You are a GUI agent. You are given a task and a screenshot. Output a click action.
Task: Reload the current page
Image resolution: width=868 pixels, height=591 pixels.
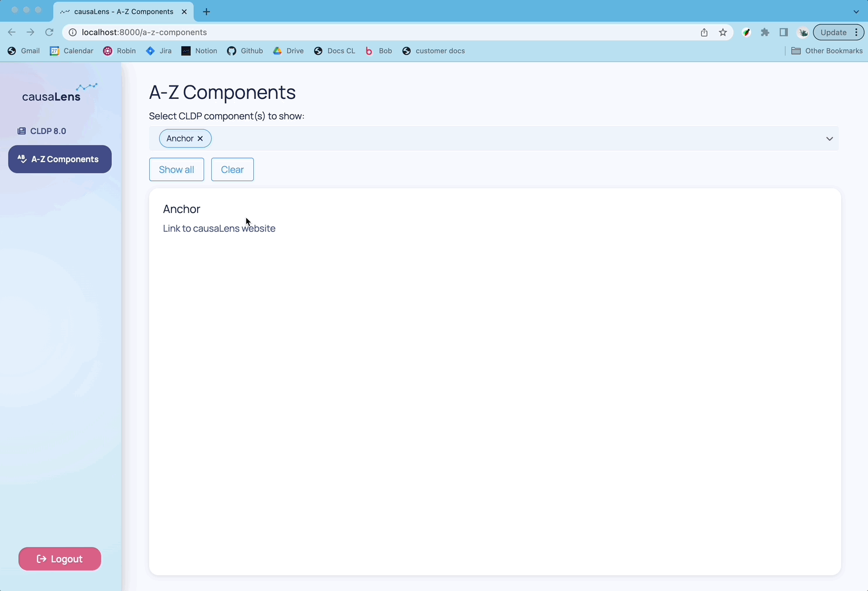[x=49, y=32]
